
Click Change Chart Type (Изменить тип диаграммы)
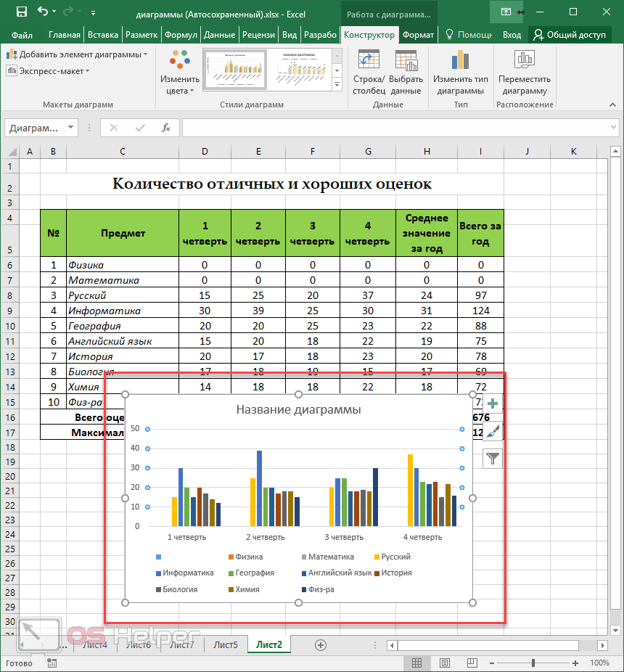coord(460,73)
